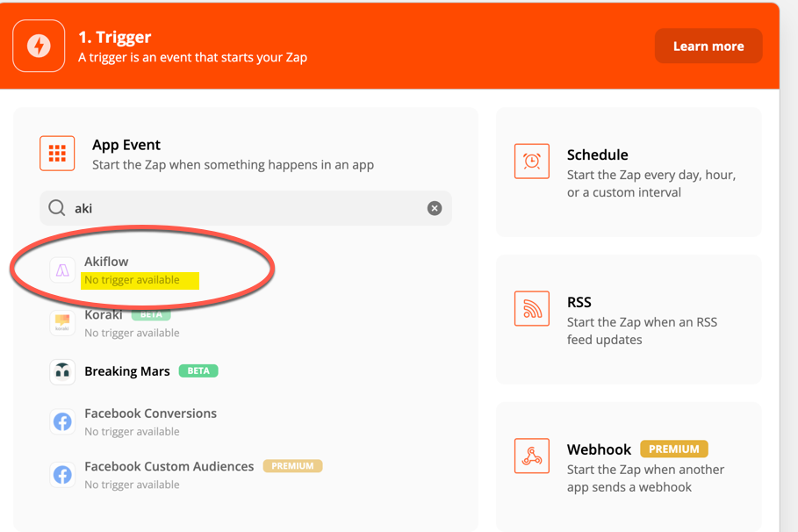Click the PREMIUM badge next to Webhook
Screen dimensions: 798x532
point(674,449)
